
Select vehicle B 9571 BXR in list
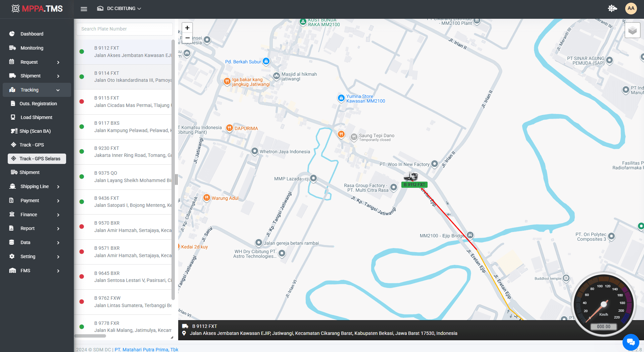point(123,252)
